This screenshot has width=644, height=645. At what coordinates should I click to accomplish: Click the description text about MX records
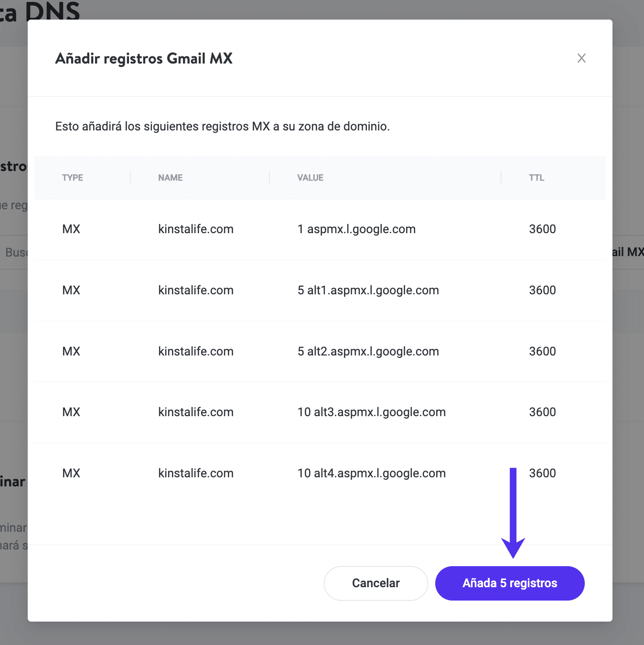[223, 127]
